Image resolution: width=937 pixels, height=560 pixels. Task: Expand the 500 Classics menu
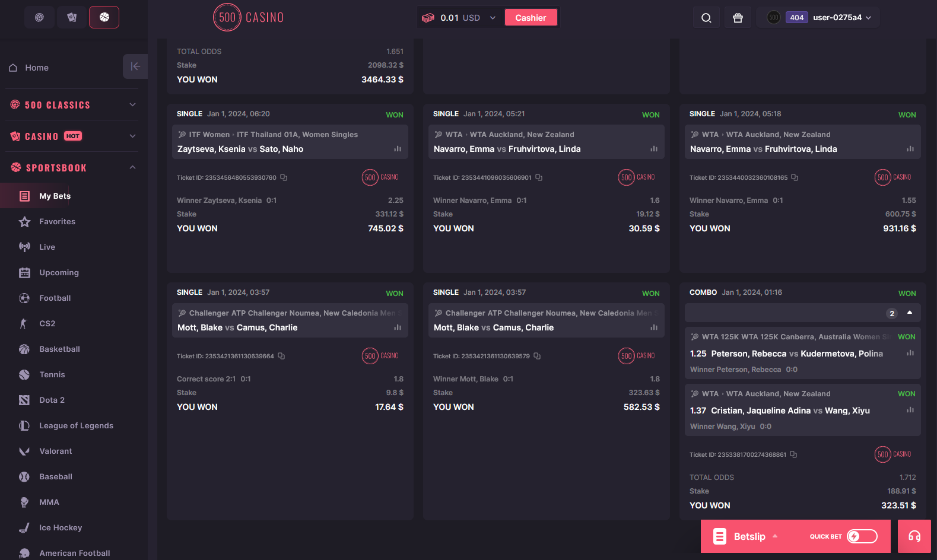(x=133, y=105)
